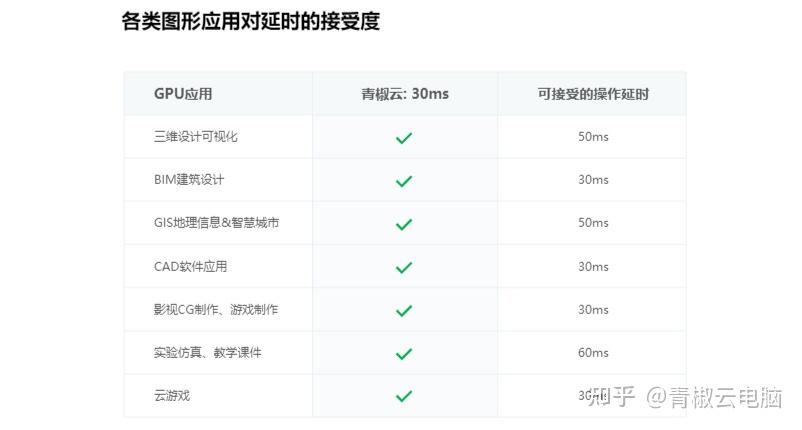
Task: Click the 知乎 watermark logo
Action: (x=611, y=397)
